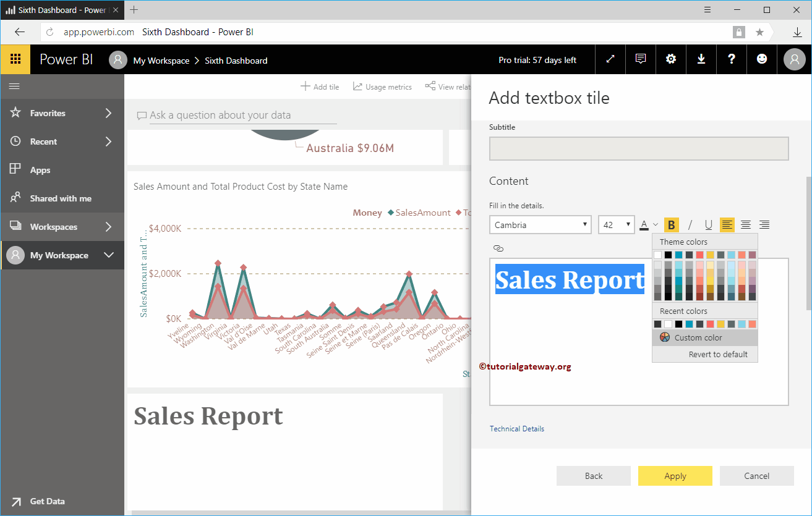Navigate to Apps in the left sidebar
The image size is (812, 516).
tap(41, 169)
